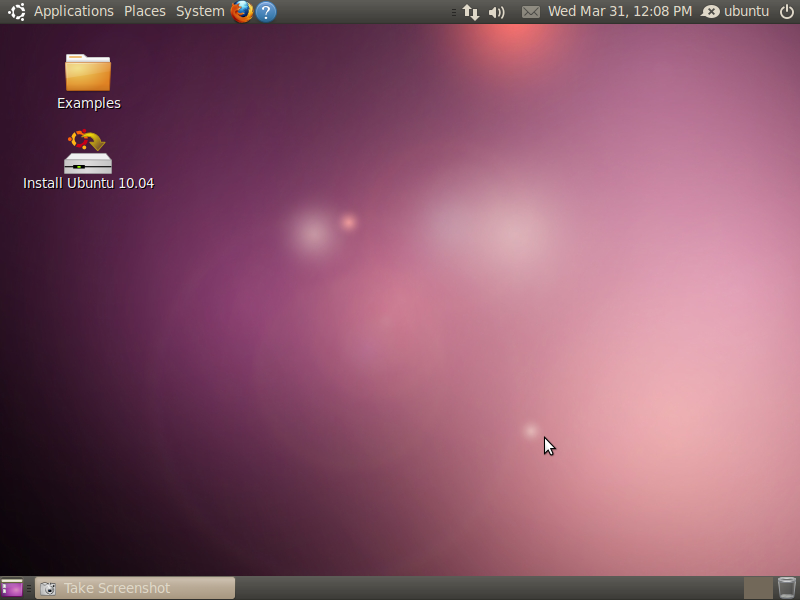Open the date and time calendar
800x600 pixels.
click(620, 12)
